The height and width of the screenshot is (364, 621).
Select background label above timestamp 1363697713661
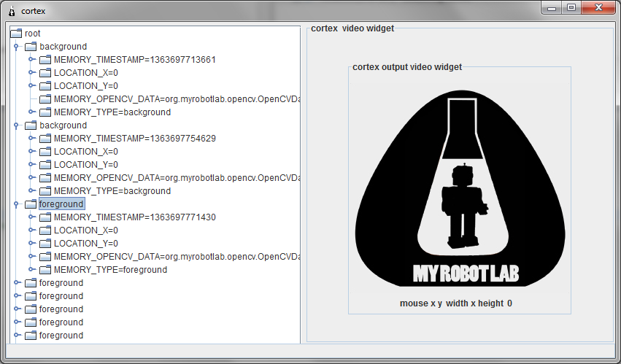coord(63,47)
